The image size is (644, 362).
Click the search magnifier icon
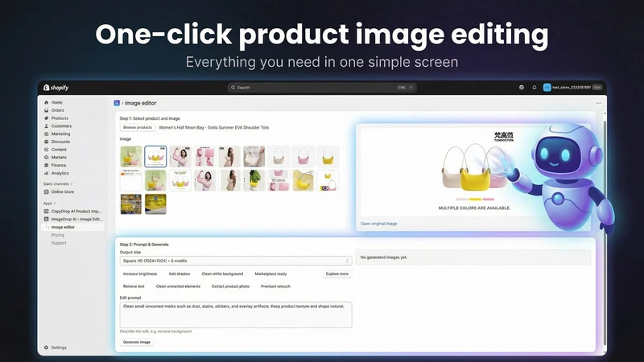pyautogui.click(x=233, y=88)
